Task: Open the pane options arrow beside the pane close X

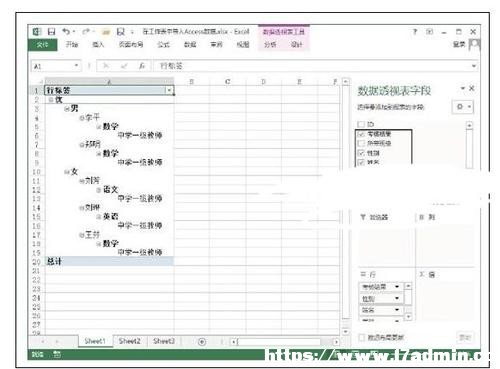Action: 463,88
